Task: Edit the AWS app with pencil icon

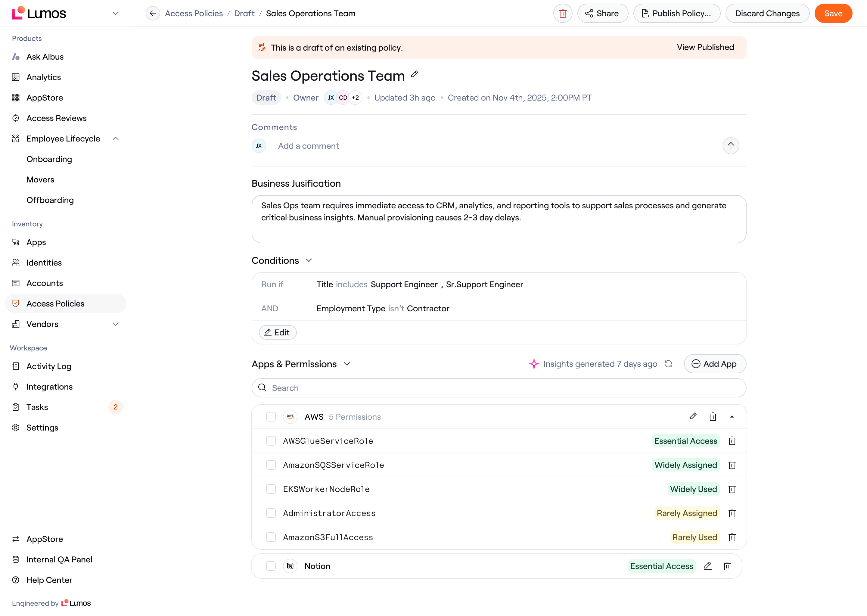Action: pos(693,416)
